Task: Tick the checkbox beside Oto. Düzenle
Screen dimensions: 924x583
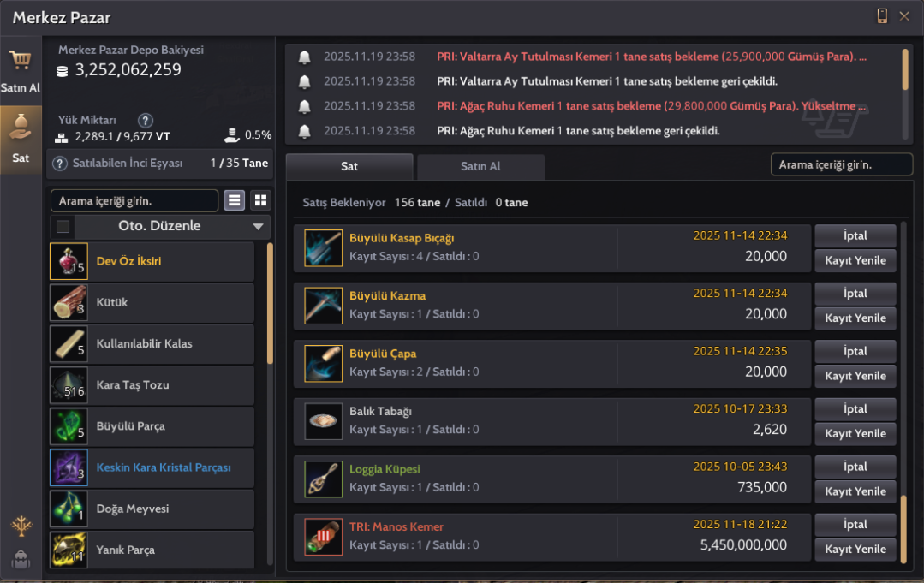Action: pyautogui.click(x=63, y=227)
